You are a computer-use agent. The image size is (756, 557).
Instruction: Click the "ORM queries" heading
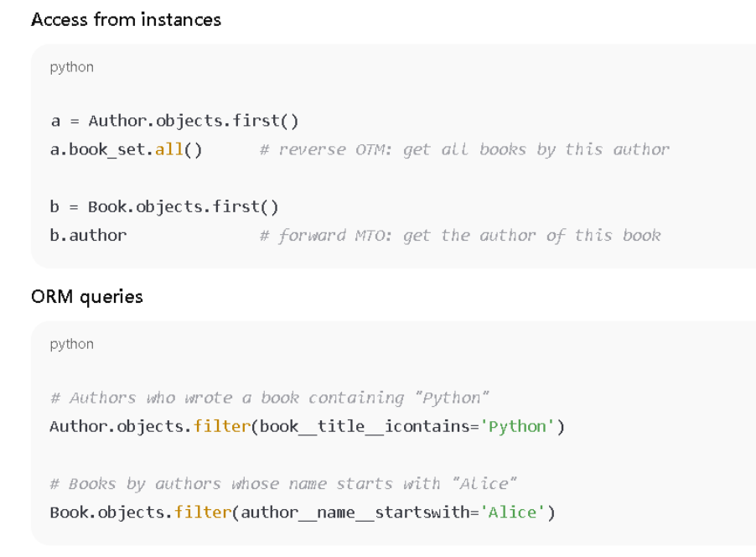click(x=87, y=296)
